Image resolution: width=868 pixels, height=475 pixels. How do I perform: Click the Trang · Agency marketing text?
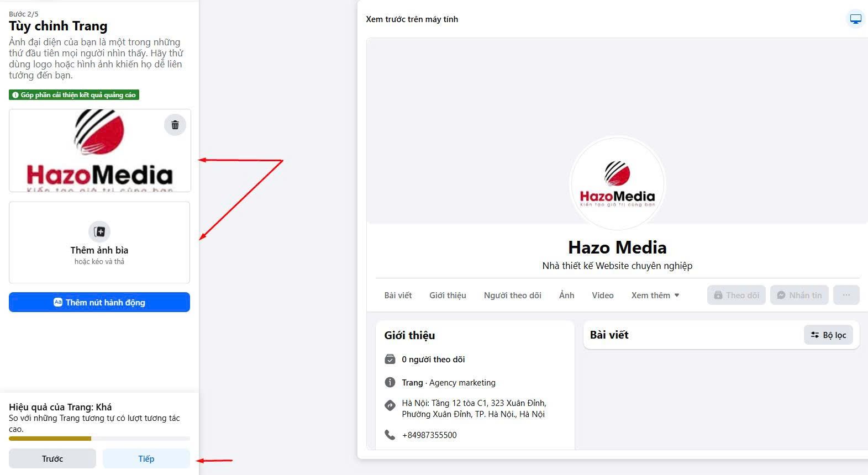(x=449, y=383)
